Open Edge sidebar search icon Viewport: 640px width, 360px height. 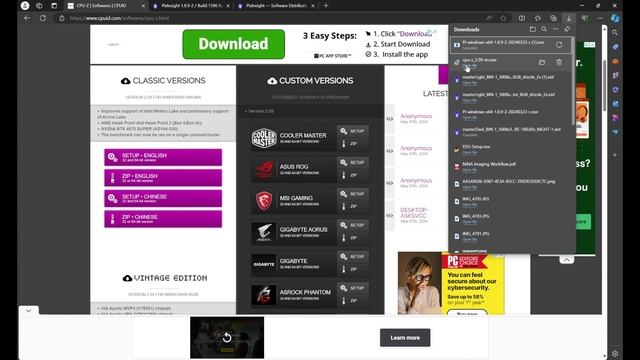coord(615,33)
